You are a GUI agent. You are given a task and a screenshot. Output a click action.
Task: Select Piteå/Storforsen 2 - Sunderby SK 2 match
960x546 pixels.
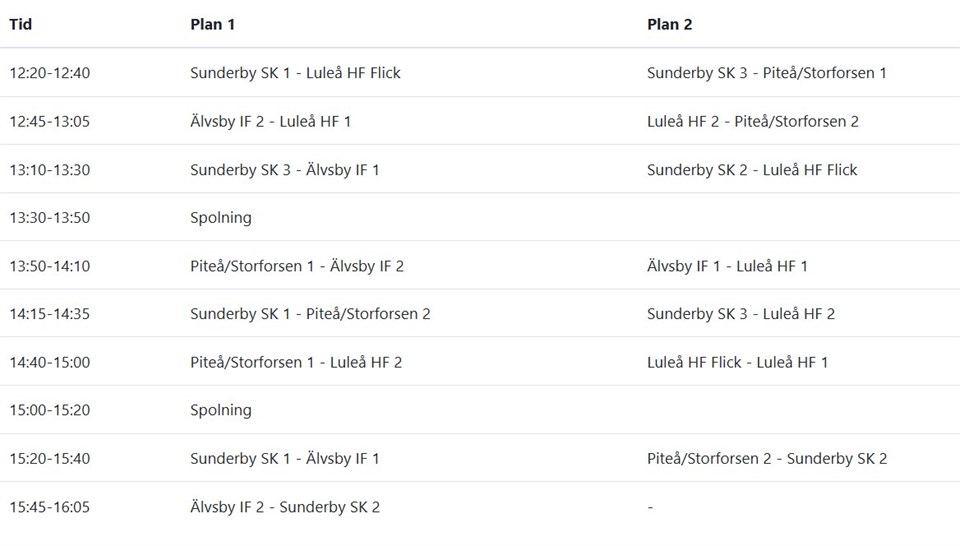coord(767,459)
